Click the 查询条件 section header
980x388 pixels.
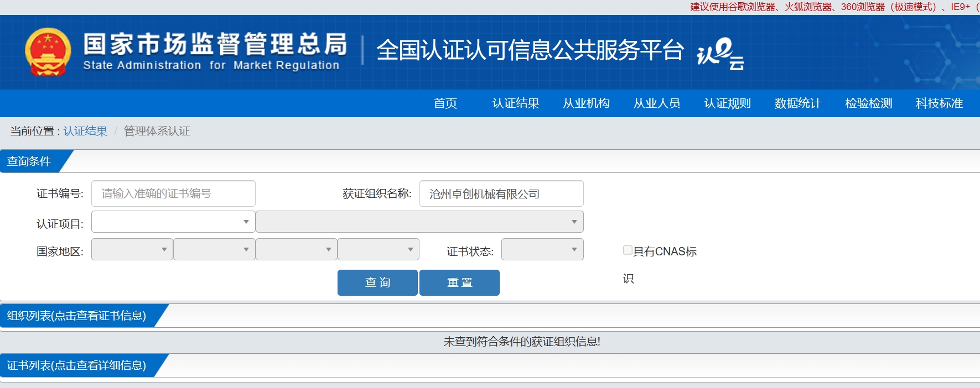pyautogui.click(x=29, y=161)
